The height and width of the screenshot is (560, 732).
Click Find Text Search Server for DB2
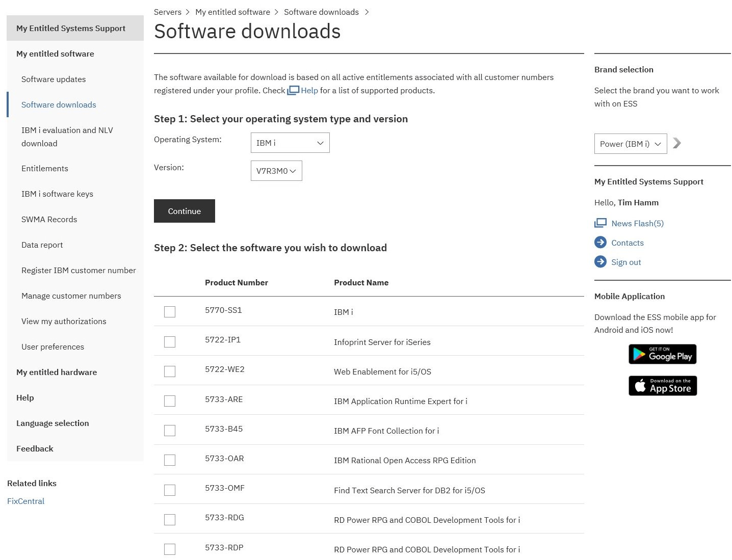click(409, 490)
